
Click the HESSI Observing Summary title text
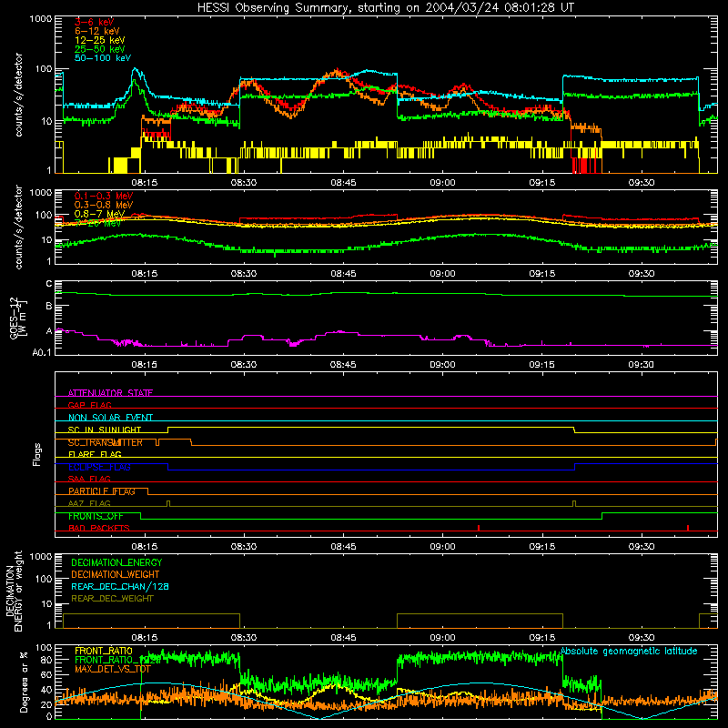[x=386, y=7]
